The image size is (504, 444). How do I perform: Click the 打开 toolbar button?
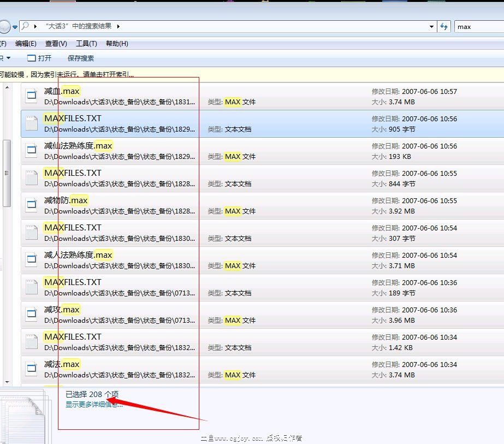click(39, 58)
